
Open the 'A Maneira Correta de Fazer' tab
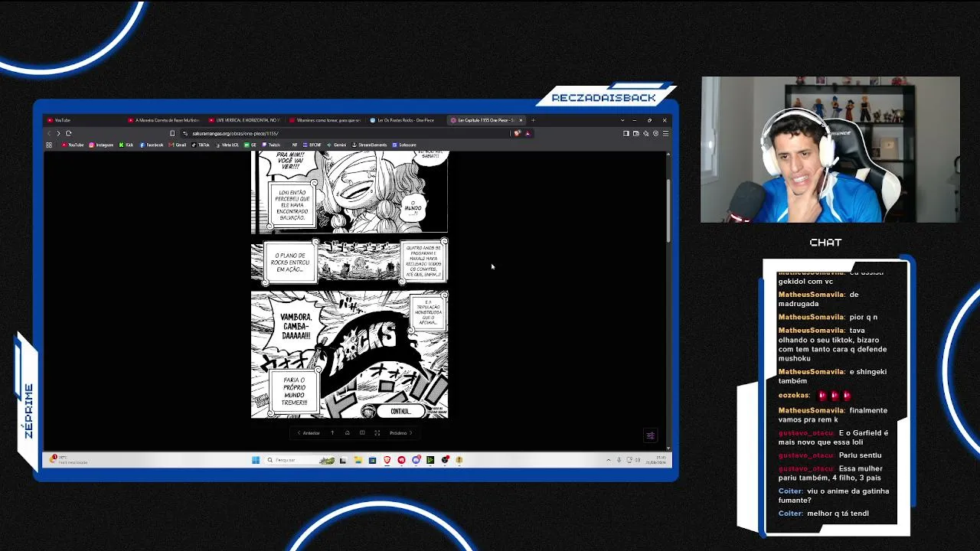click(164, 120)
